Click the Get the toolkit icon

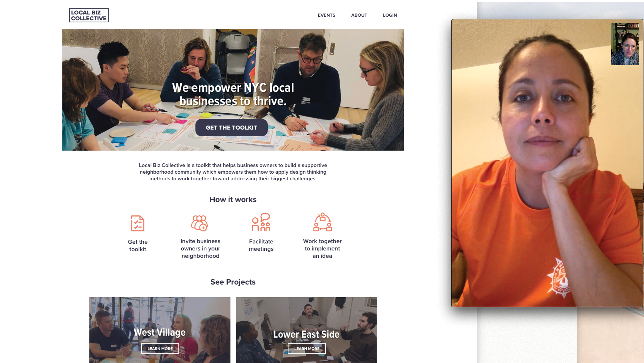point(137,223)
